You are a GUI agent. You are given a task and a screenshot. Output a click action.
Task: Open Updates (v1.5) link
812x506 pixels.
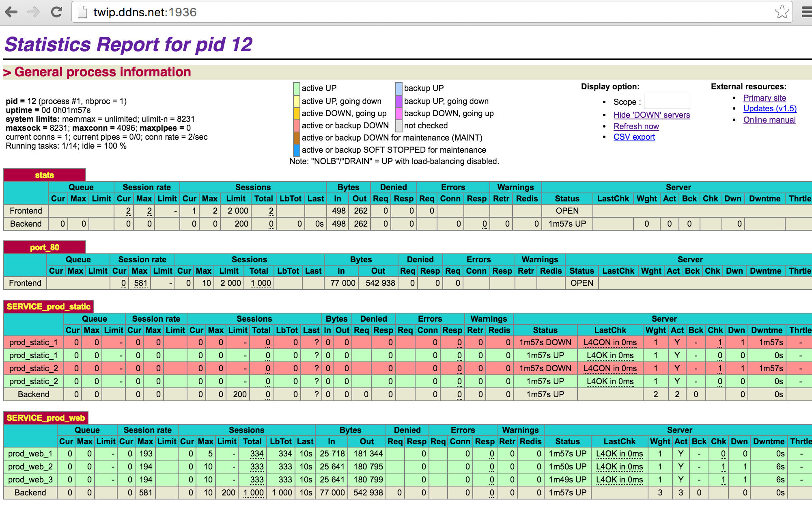(x=770, y=108)
